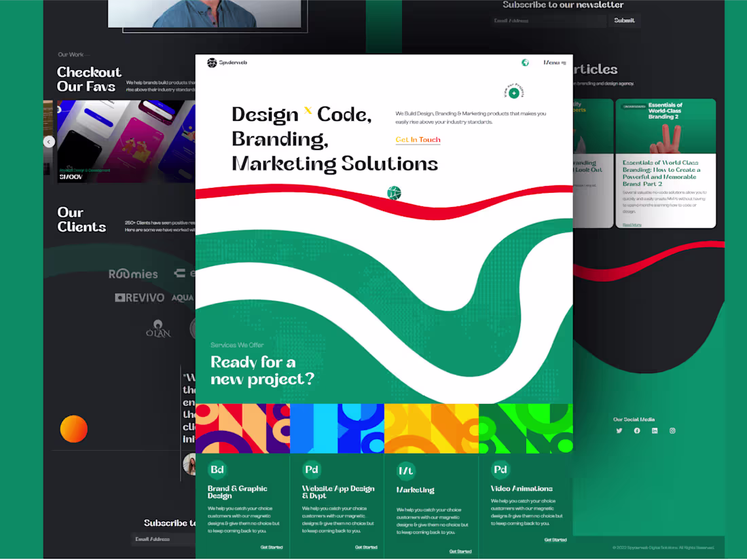Select the Instagram icon in the footer
Image resolution: width=747 pixels, height=560 pixels.
pos(672,430)
